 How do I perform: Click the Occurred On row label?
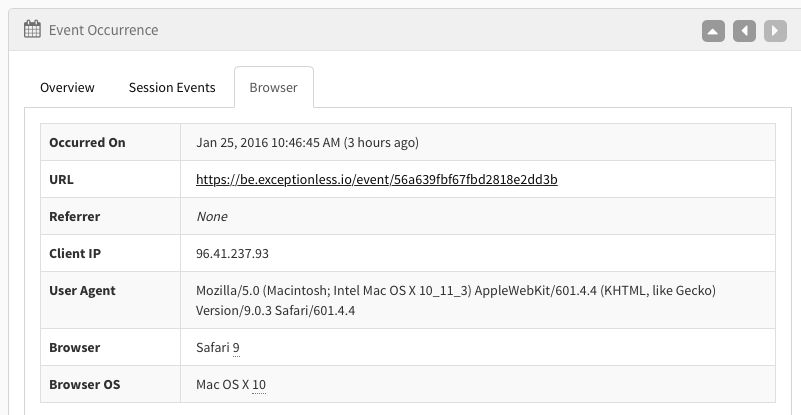87,142
